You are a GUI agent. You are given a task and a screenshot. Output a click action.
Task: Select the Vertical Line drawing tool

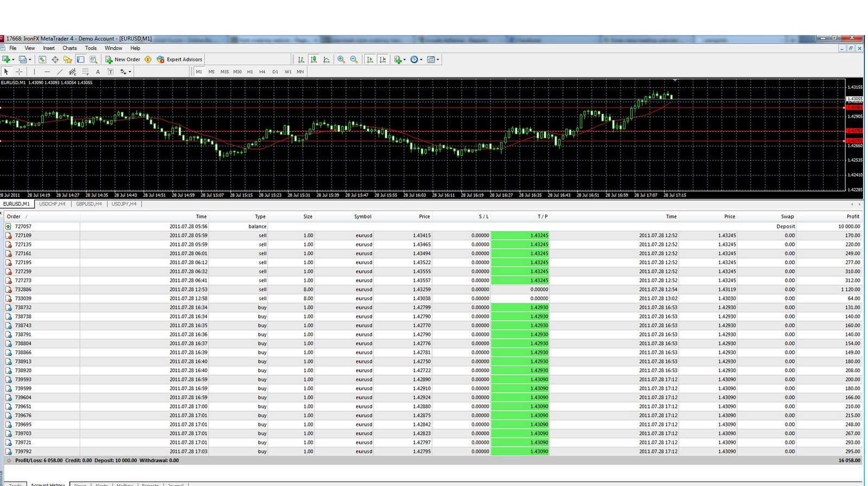34,72
